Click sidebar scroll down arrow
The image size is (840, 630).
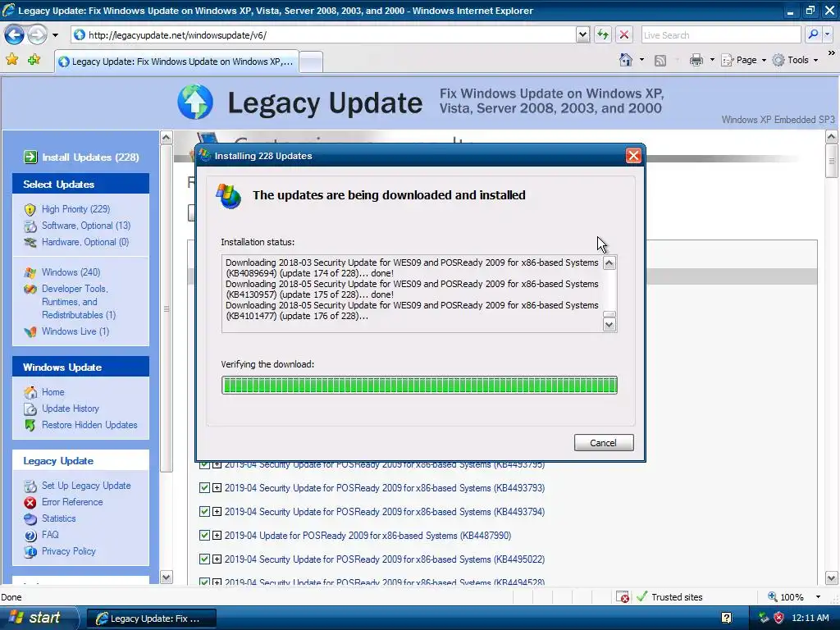pos(166,577)
